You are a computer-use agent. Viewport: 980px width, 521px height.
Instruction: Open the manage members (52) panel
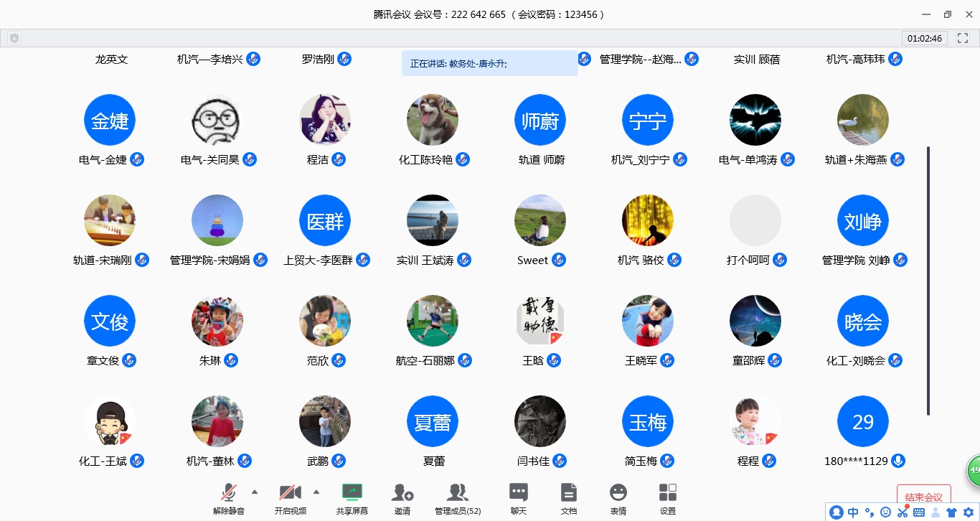click(458, 493)
